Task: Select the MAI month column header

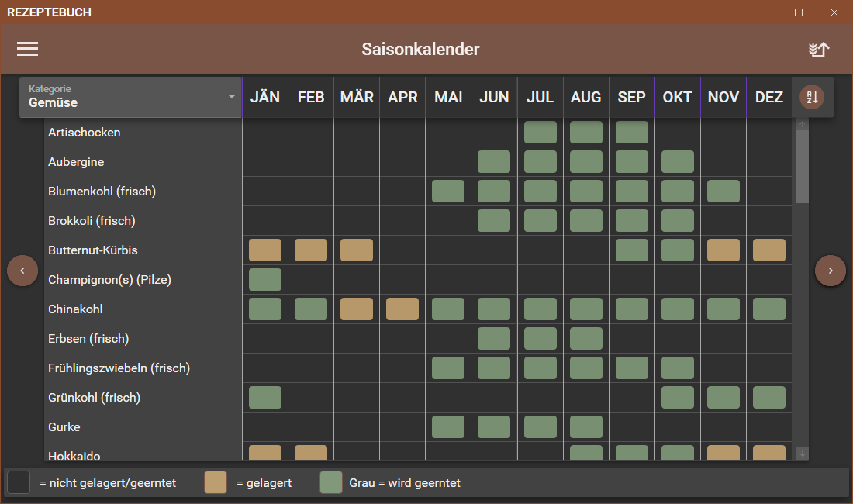Action: click(x=448, y=98)
